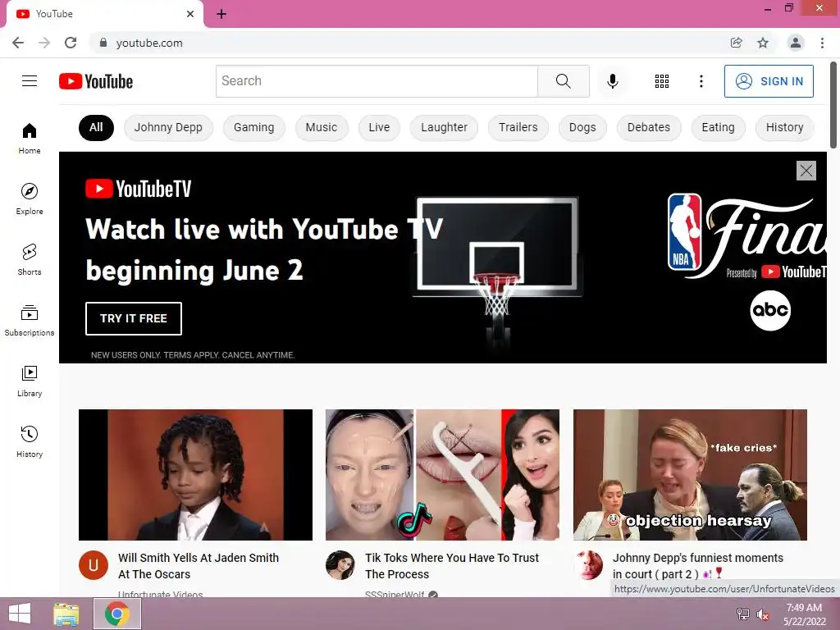The width and height of the screenshot is (840, 630).
Task: Select the History filter chip
Action: (x=785, y=127)
